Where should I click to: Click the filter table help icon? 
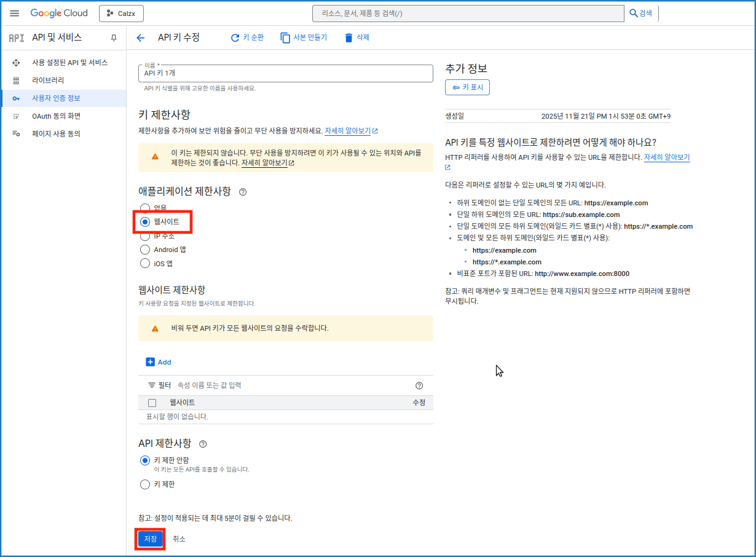(419, 385)
